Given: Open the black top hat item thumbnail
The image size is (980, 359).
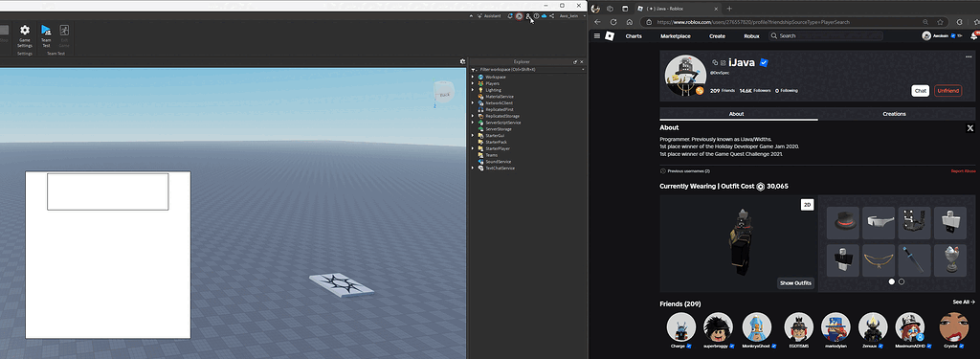Looking at the screenshot, I should pos(842,223).
